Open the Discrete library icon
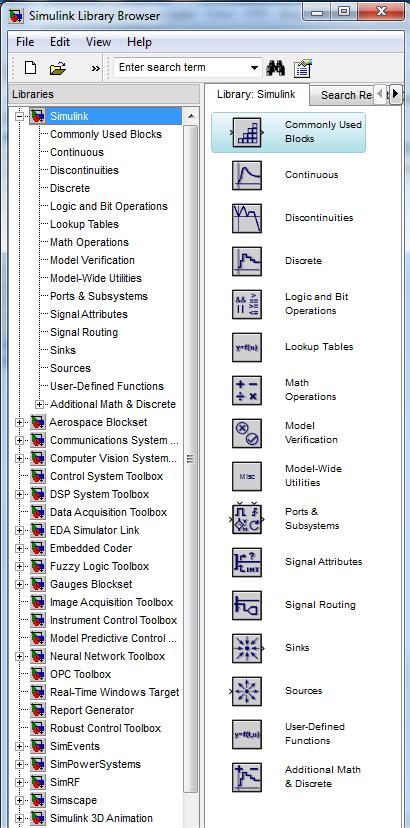 [247, 261]
